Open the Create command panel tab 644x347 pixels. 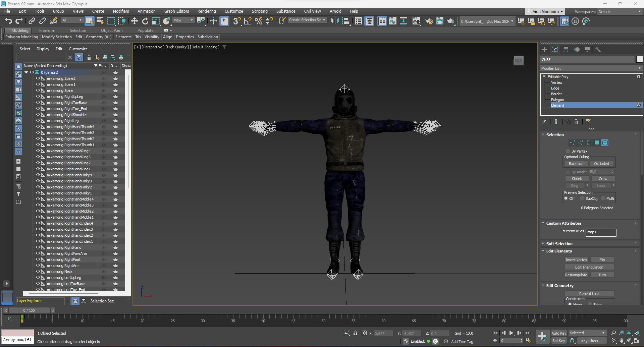(544, 50)
